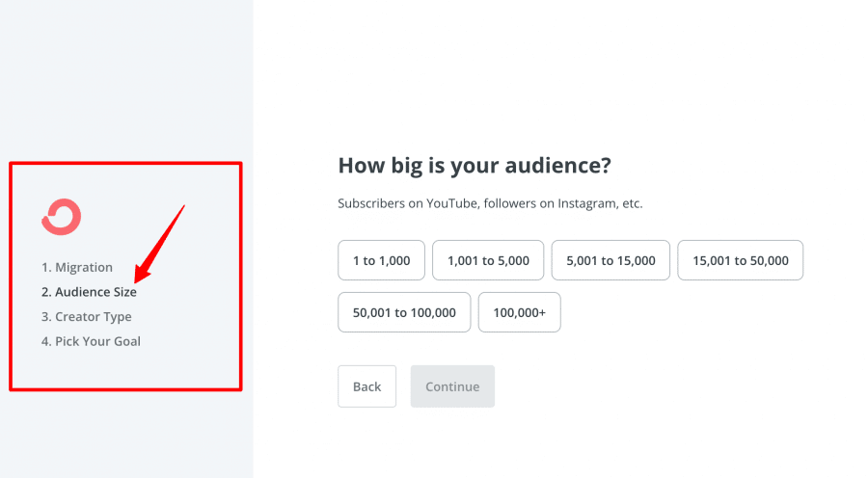Choose the 50,001 to 100,000 option
868x478 pixels.
[x=404, y=312]
